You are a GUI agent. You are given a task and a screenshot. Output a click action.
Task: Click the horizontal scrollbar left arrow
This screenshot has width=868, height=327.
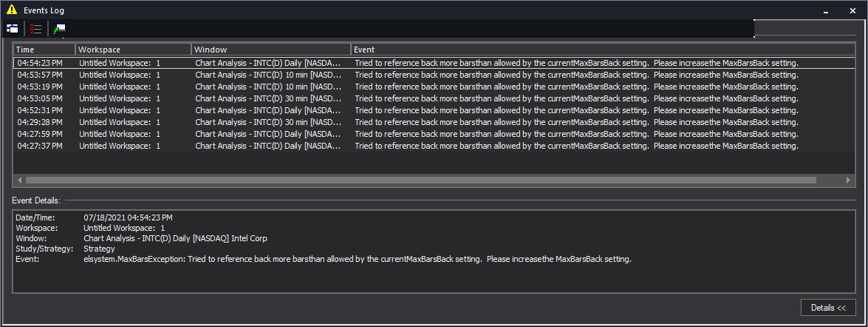point(19,180)
